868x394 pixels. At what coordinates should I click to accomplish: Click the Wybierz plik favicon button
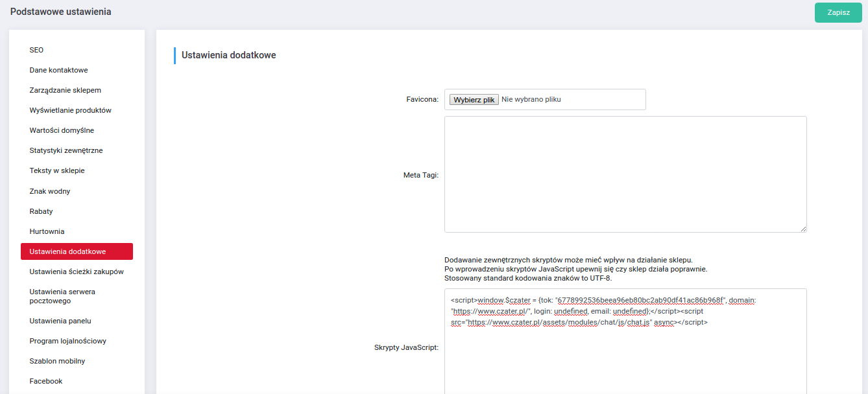474,100
